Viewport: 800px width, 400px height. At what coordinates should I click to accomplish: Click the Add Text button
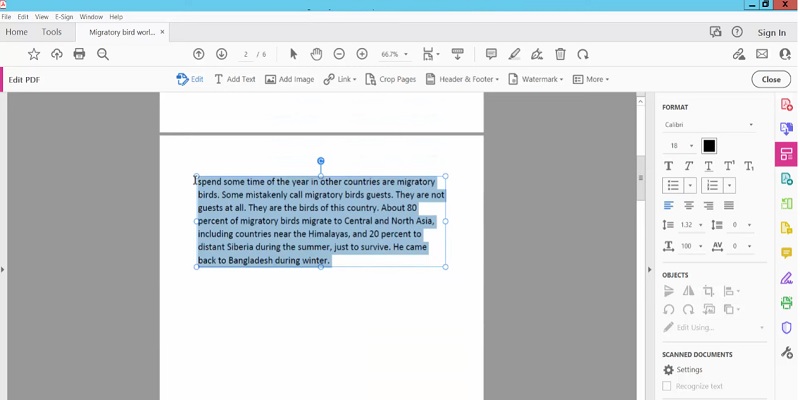click(x=235, y=79)
